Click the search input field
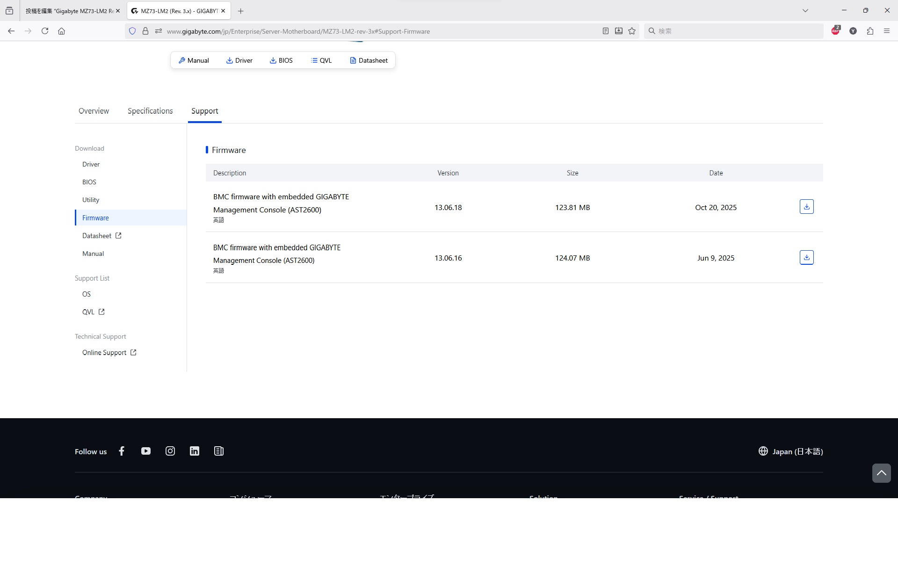898x588 pixels. click(x=734, y=31)
